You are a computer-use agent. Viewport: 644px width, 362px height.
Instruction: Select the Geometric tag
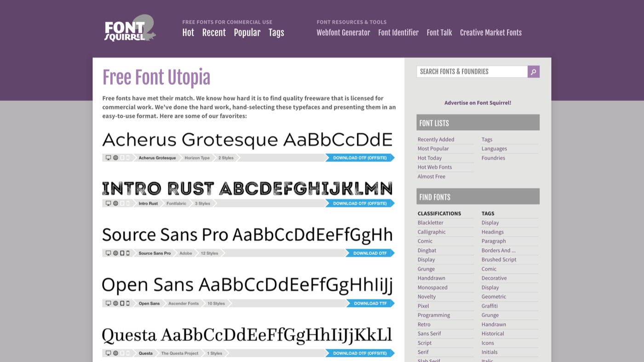(x=494, y=297)
